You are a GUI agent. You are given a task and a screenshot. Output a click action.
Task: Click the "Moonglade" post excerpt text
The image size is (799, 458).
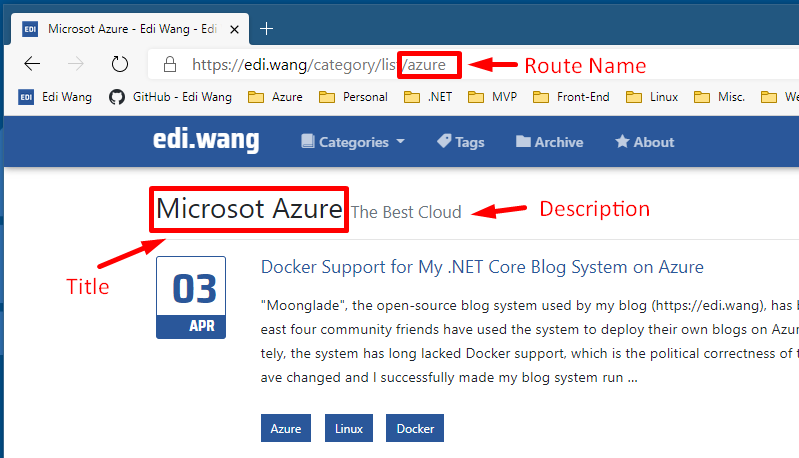pos(529,341)
